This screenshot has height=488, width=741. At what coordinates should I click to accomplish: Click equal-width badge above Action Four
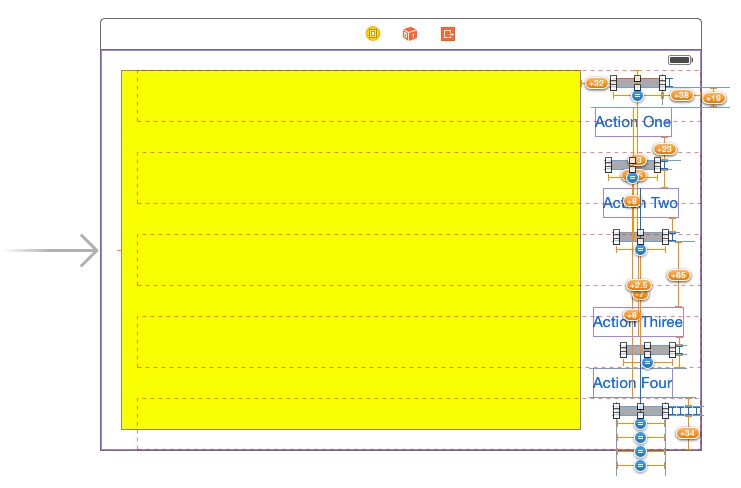click(x=647, y=363)
